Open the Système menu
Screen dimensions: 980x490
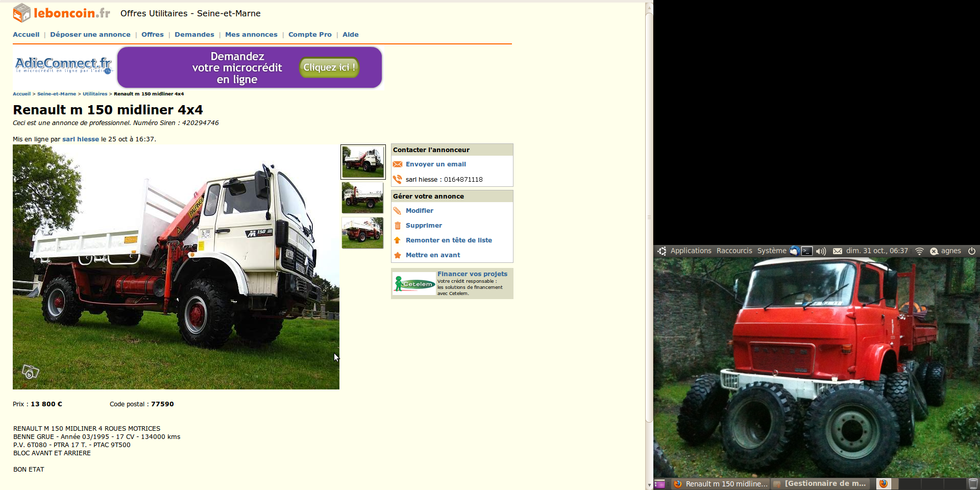click(x=771, y=251)
